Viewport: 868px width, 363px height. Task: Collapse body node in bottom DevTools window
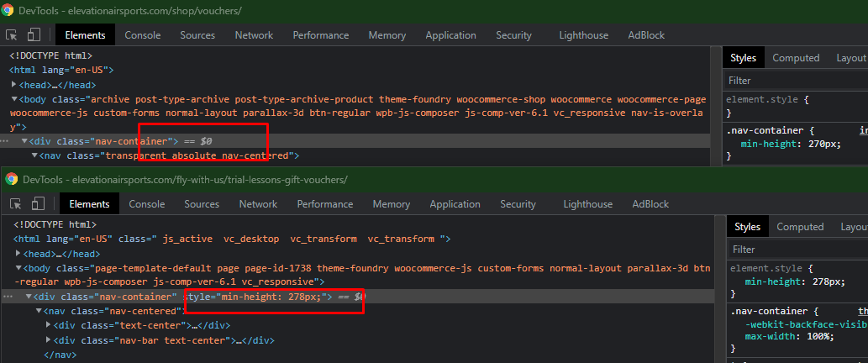pos(18,268)
